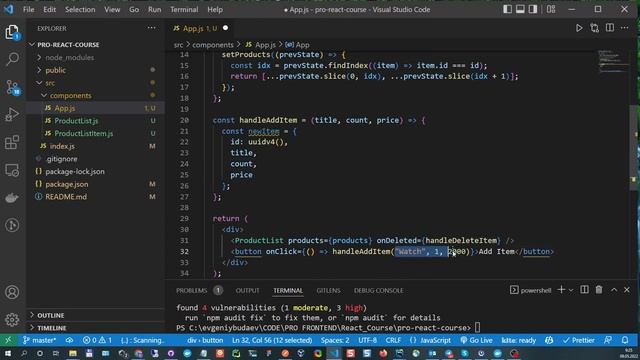This screenshot has height=360, width=640.
Task: Open the Help menu
Action: 215,9
